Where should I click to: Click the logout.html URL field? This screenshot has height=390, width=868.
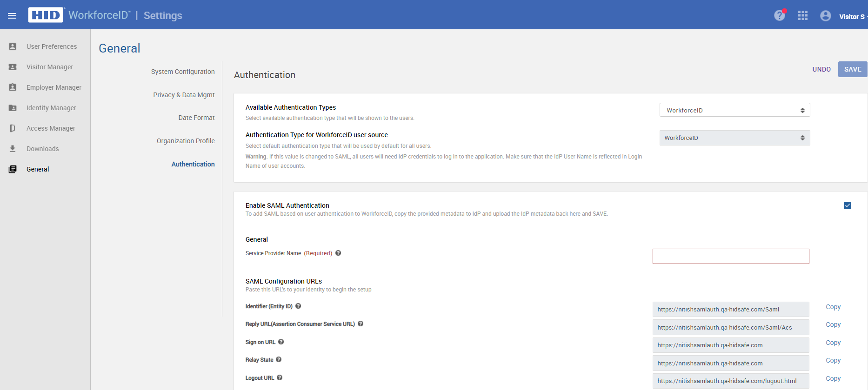[x=731, y=381]
